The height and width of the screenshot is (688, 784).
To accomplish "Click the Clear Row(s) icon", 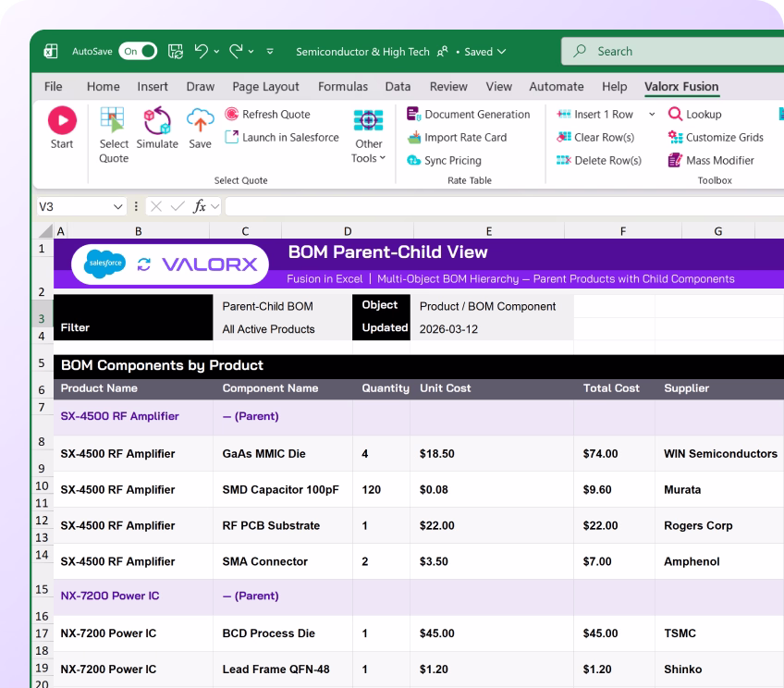I will point(564,137).
